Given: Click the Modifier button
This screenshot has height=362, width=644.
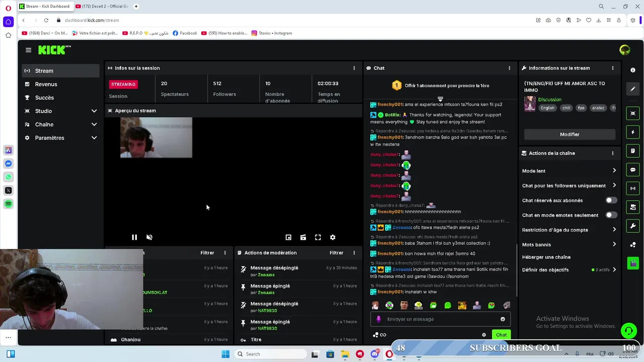Looking at the screenshot, I should tap(570, 134).
